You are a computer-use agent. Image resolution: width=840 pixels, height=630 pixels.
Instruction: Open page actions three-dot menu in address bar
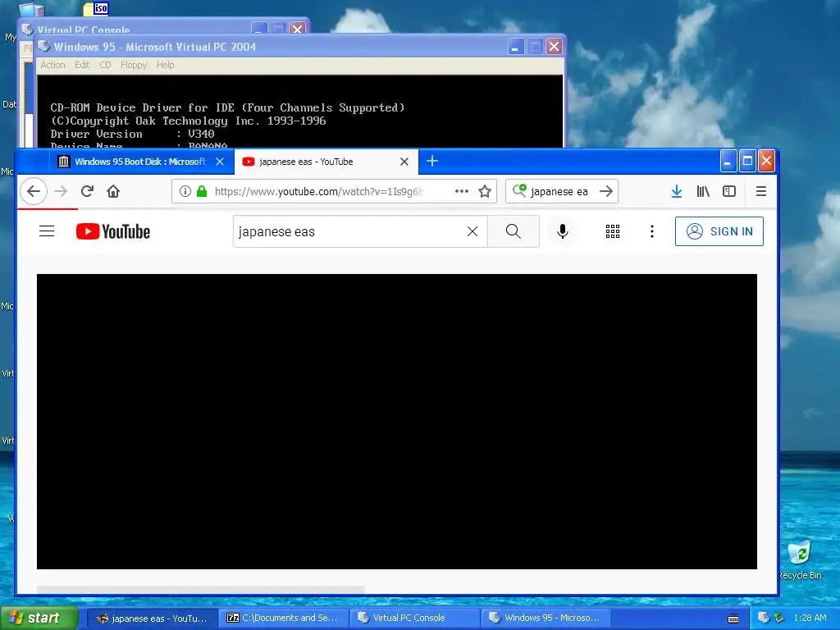(461, 191)
